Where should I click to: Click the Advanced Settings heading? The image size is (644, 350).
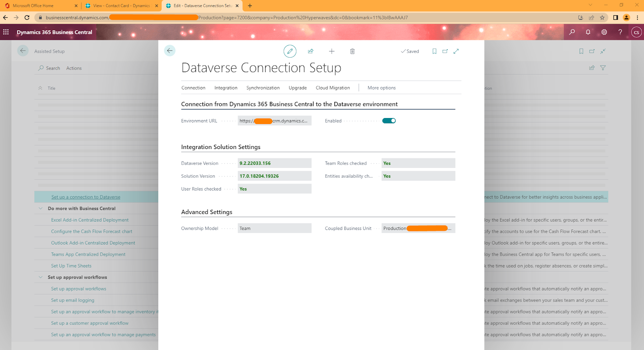coord(206,212)
